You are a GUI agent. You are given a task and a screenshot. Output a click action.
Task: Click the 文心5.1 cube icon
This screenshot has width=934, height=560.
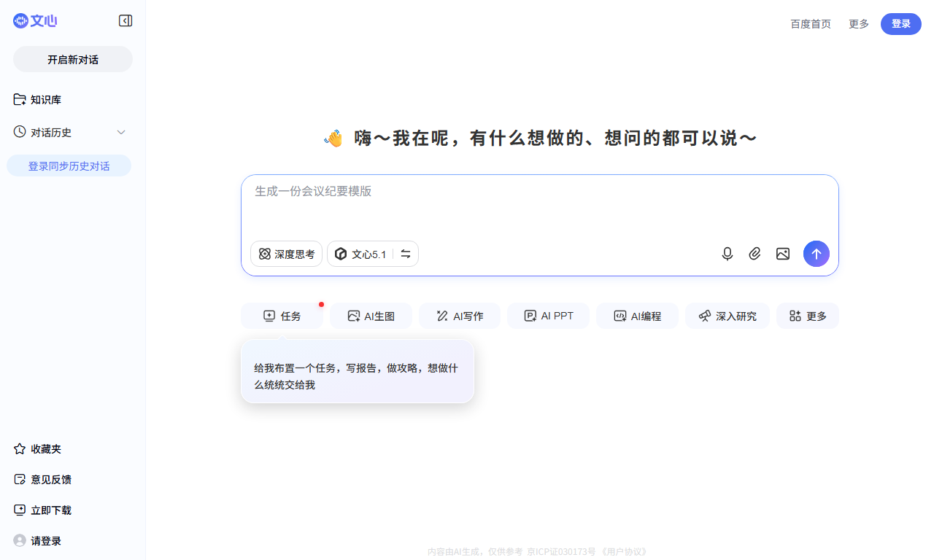pyautogui.click(x=341, y=254)
